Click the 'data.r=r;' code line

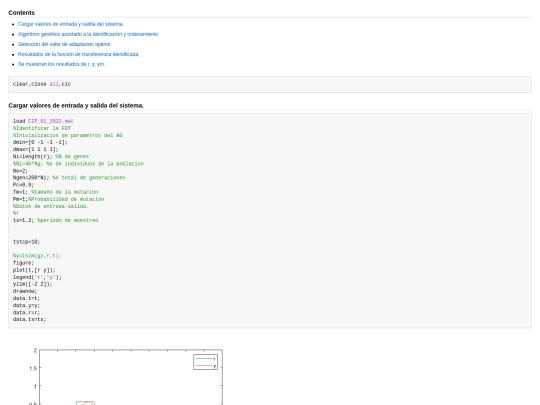[x=27, y=313]
